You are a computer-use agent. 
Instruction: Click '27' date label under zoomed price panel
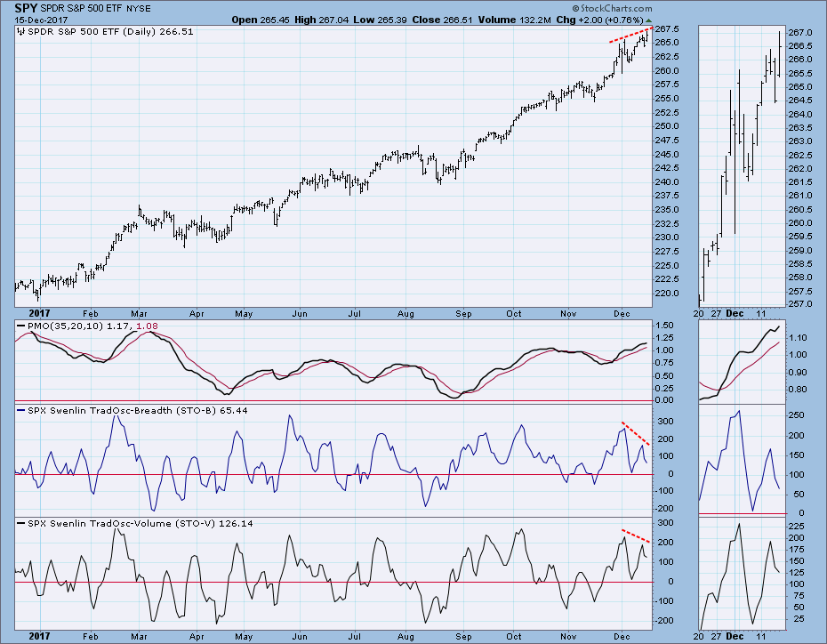point(716,314)
